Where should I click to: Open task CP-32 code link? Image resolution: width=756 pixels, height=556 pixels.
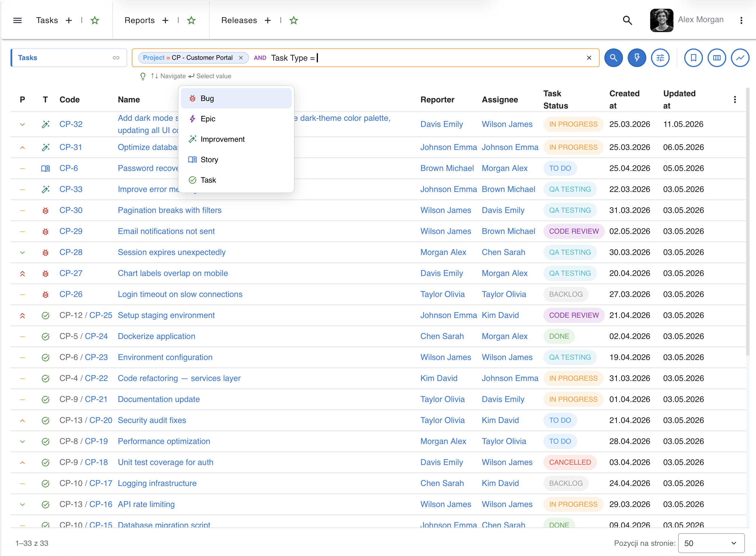[71, 124]
